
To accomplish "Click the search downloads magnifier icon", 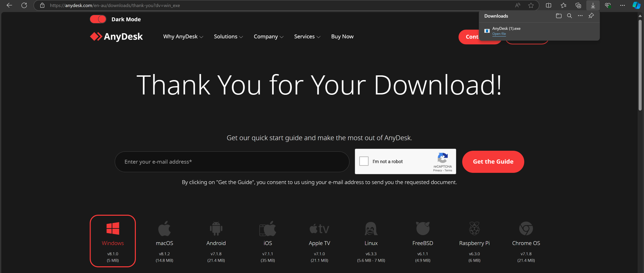I will coord(569,16).
